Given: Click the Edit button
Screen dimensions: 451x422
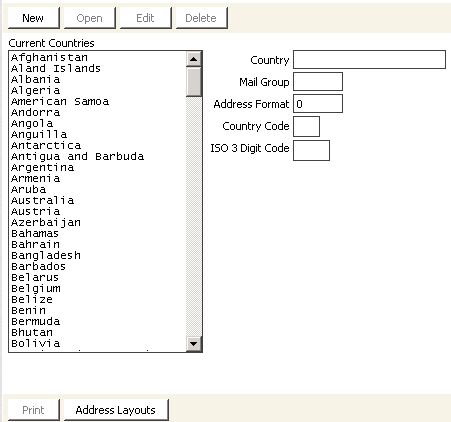Looking at the screenshot, I should 146,18.
